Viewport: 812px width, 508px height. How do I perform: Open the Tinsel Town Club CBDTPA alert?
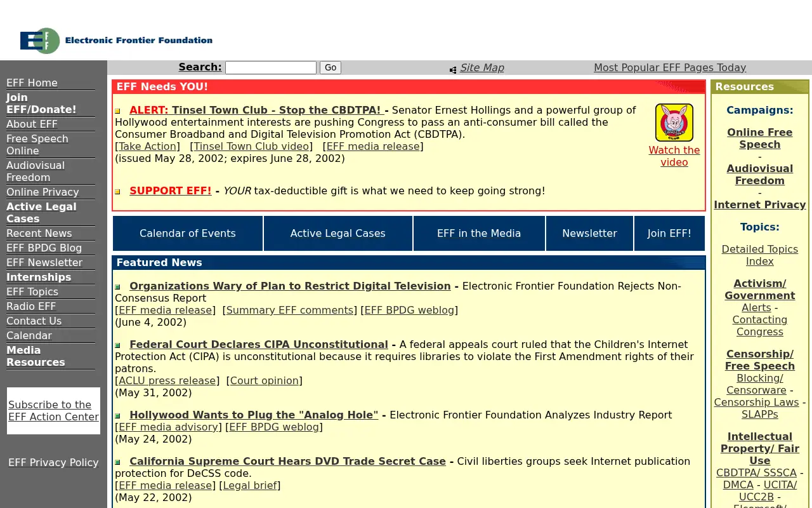[x=255, y=110]
